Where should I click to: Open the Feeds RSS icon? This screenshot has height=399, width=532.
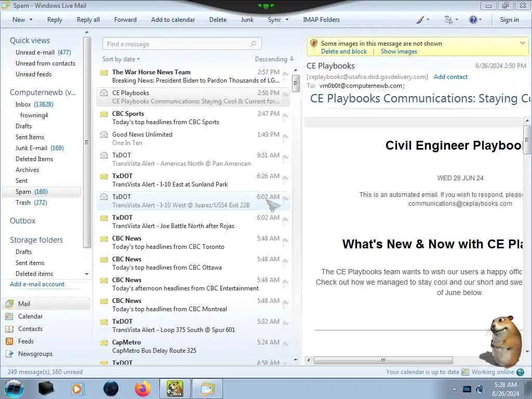pos(9,341)
